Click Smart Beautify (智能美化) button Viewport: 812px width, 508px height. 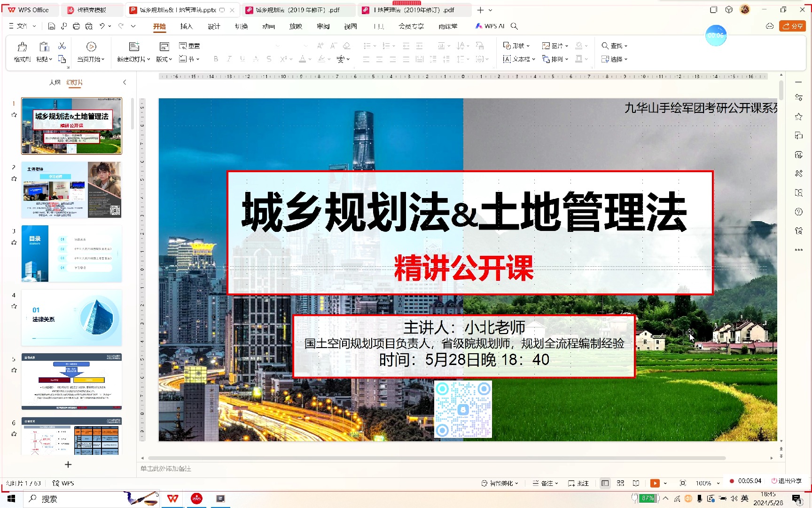point(500,483)
